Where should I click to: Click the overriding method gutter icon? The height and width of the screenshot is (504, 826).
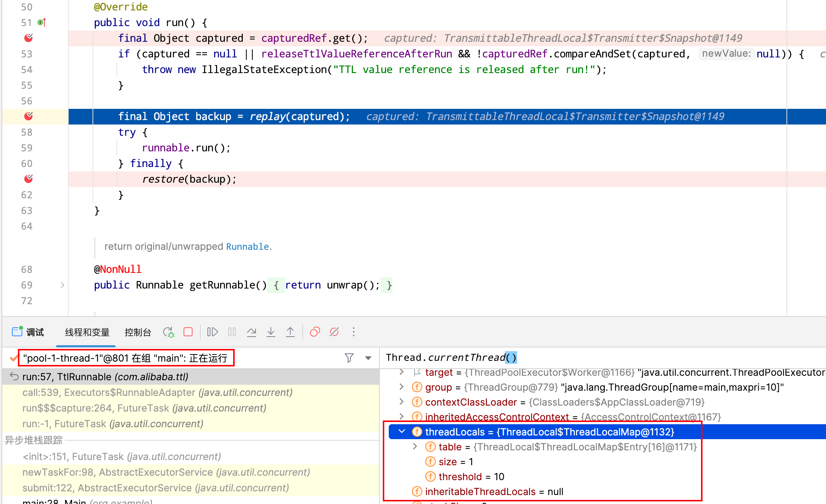click(42, 23)
